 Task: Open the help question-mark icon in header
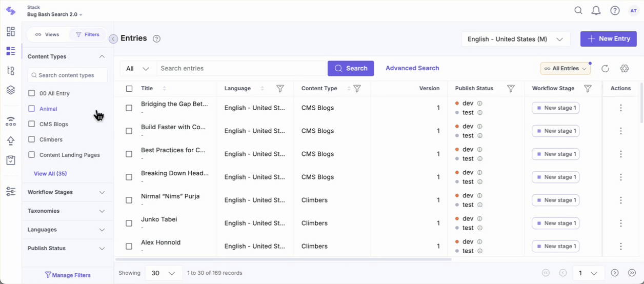(x=615, y=11)
